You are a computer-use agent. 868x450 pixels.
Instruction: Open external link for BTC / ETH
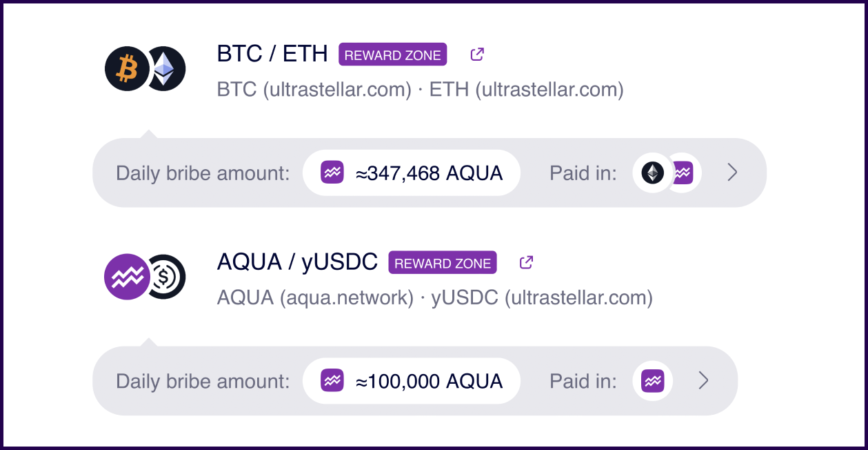pyautogui.click(x=477, y=54)
